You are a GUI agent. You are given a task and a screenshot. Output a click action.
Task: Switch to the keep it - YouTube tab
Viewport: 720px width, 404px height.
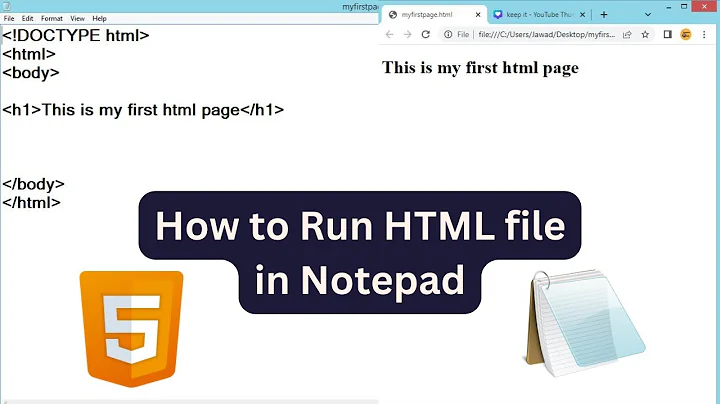(539, 15)
